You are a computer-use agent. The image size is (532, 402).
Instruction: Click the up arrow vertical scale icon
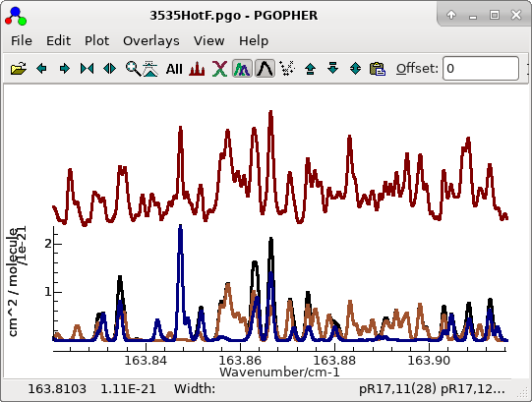tap(310, 69)
